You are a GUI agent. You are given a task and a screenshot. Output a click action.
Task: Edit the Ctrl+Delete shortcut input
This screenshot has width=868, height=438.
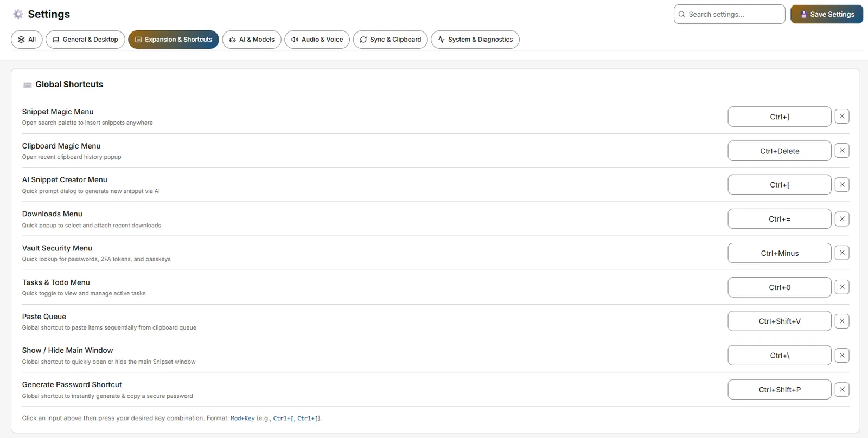point(780,151)
